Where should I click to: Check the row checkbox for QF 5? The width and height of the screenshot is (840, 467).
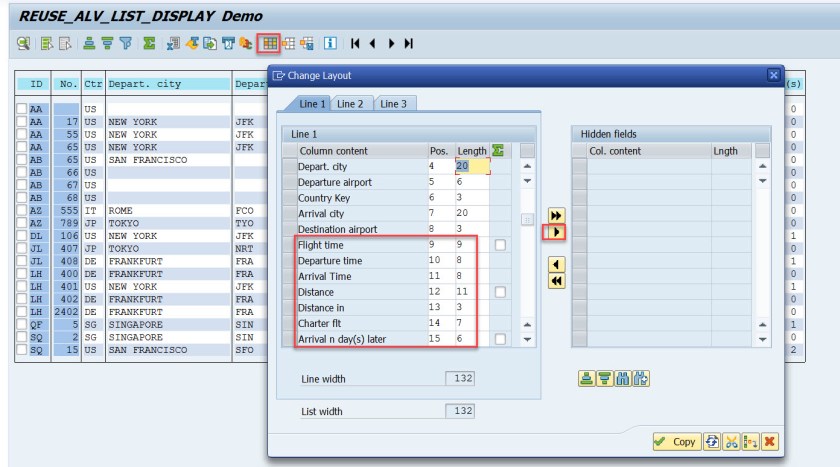tap(21, 325)
